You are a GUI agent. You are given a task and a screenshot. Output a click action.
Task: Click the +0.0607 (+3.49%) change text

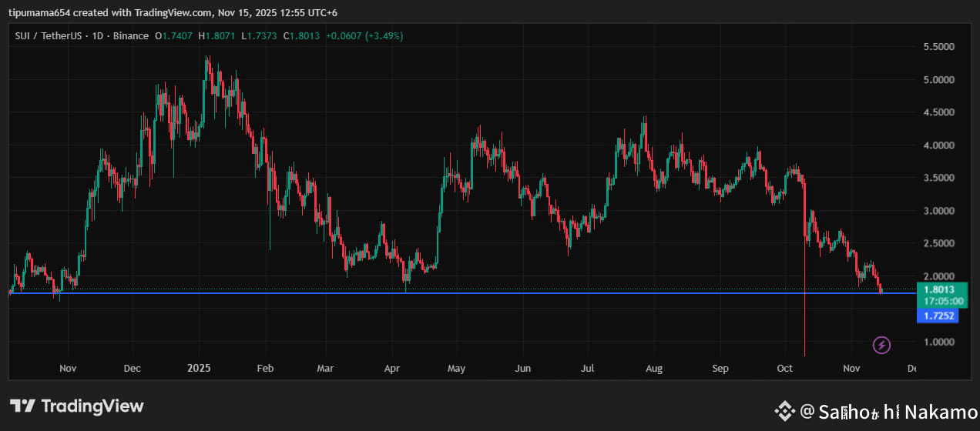[x=364, y=36]
